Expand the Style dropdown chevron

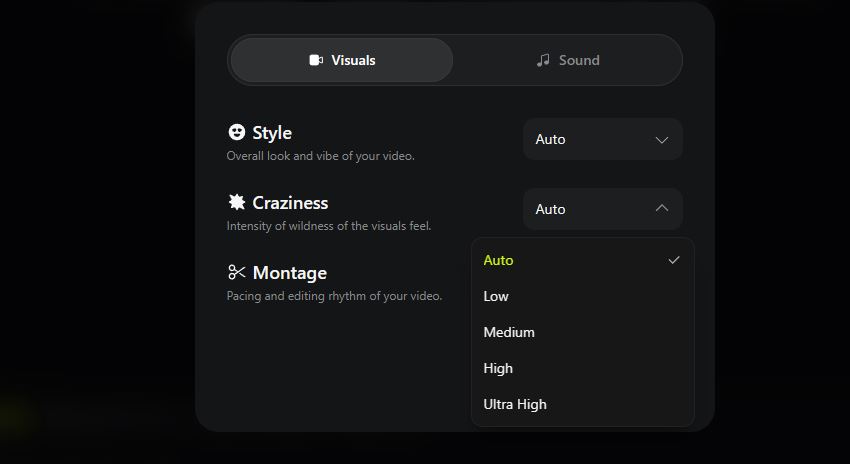pos(661,140)
